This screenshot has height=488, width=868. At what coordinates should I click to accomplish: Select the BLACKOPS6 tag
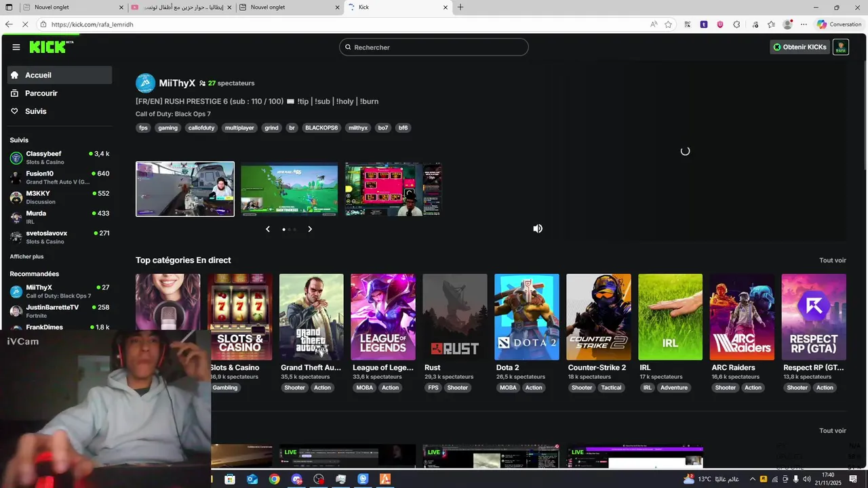click(321, 127)
